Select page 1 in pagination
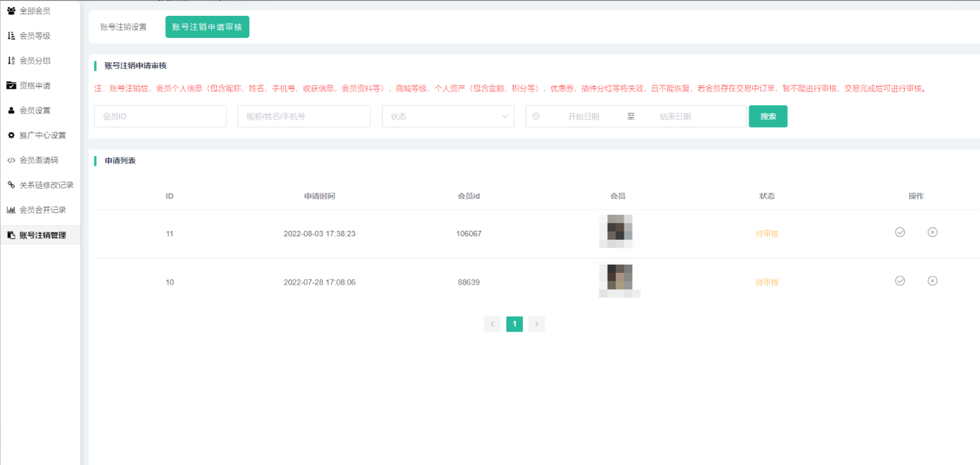Image resolution: width=980 pixels, height=465 pixels. (515, 324)
